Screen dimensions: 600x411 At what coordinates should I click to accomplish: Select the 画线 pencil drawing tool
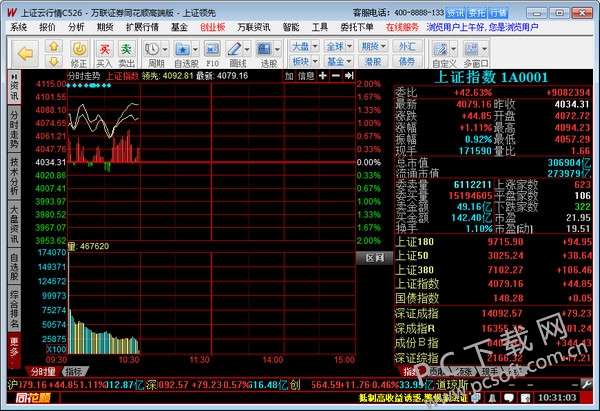point(234,49)
